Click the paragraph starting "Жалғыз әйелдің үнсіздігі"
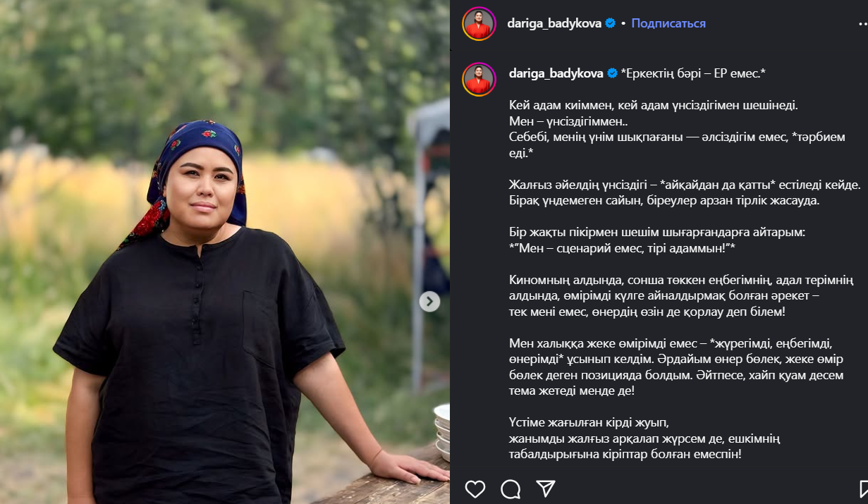Image resolution: width=868 pixels, height=504 pixels. (685, 192)
